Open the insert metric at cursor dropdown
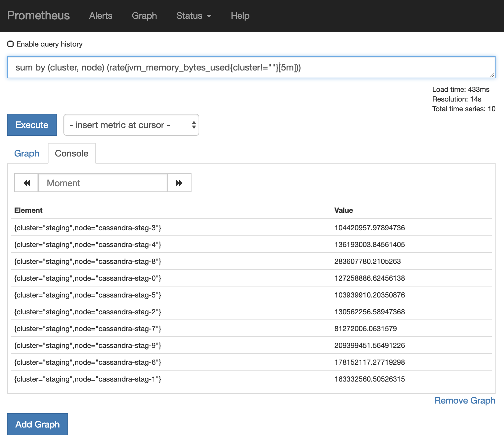This screenshot has width=504, height=443. [131, 125]
